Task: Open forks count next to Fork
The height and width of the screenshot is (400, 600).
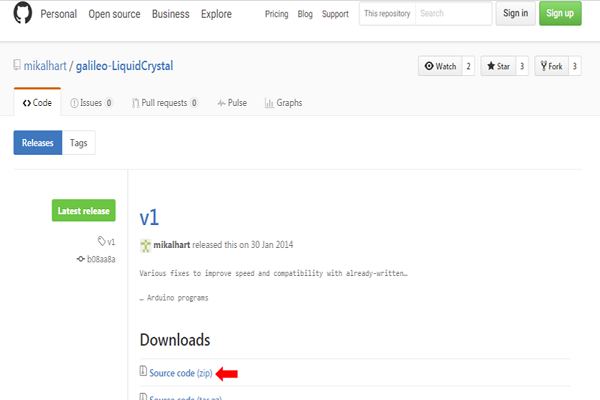Action: pyautogui.click(x=575, y=66)
